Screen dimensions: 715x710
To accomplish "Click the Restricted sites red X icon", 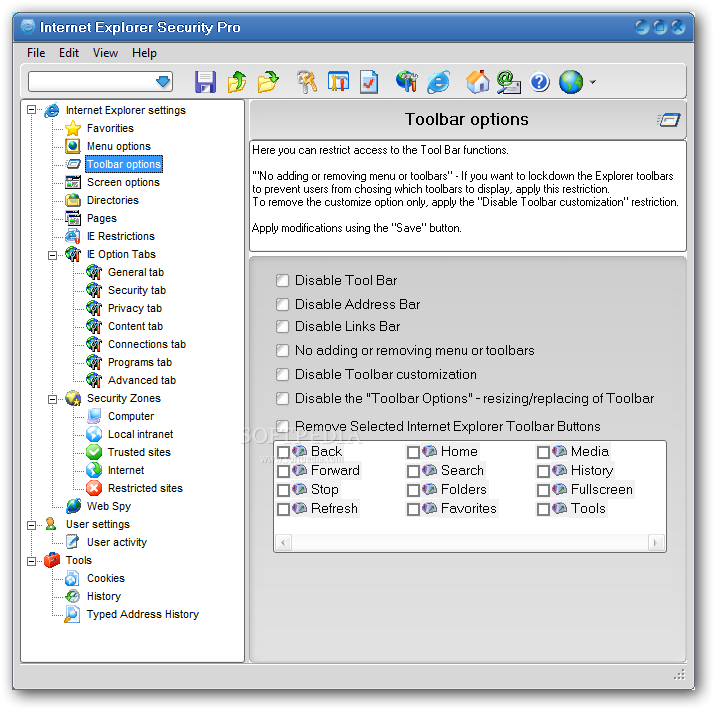I will [x=94, y=488].
